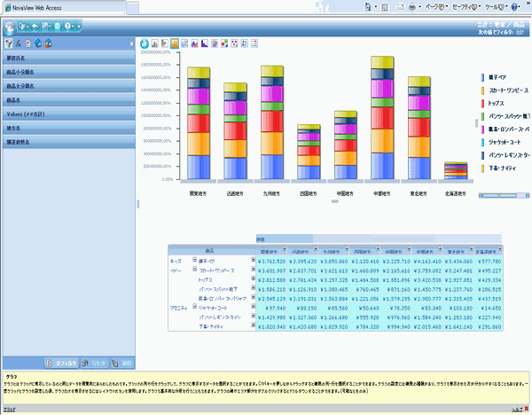Click the second-to-last chart toolbar icon

pos(245,43)
